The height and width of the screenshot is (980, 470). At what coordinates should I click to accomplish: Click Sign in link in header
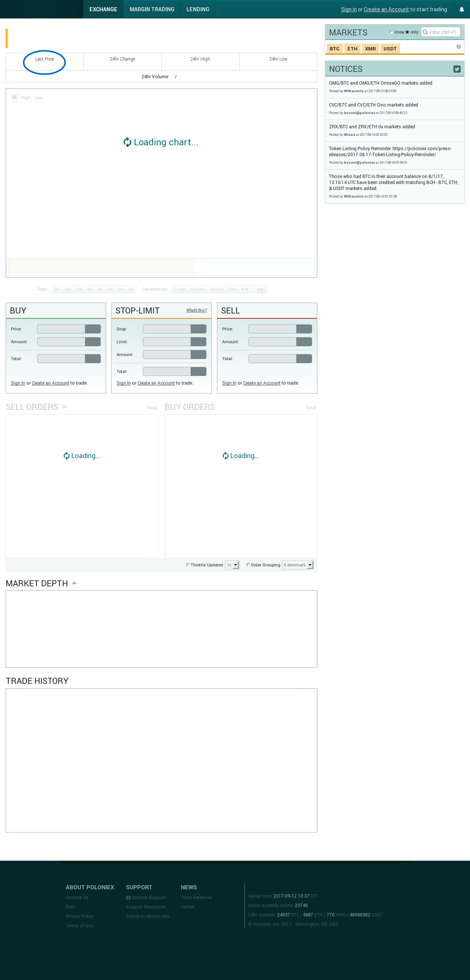[x=349, y=9]
